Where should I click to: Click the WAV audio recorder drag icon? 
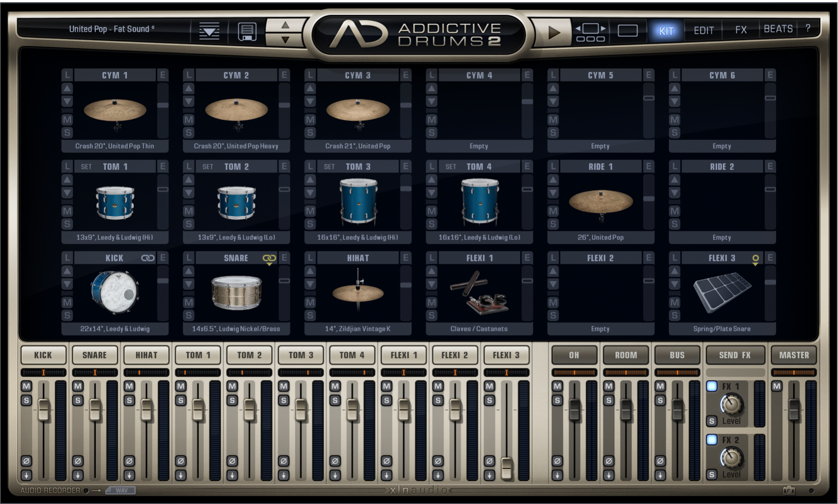[x=120, y=490]
